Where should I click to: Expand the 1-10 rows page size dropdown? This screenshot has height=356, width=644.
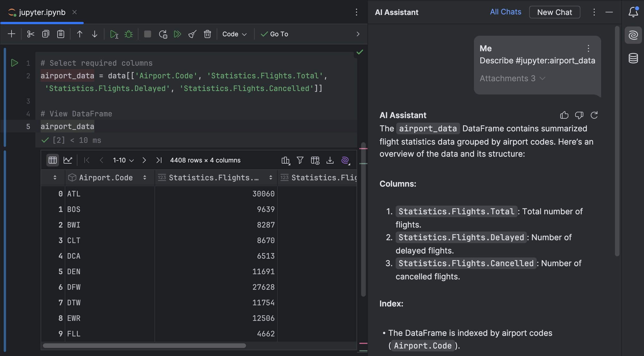[123, 160]
